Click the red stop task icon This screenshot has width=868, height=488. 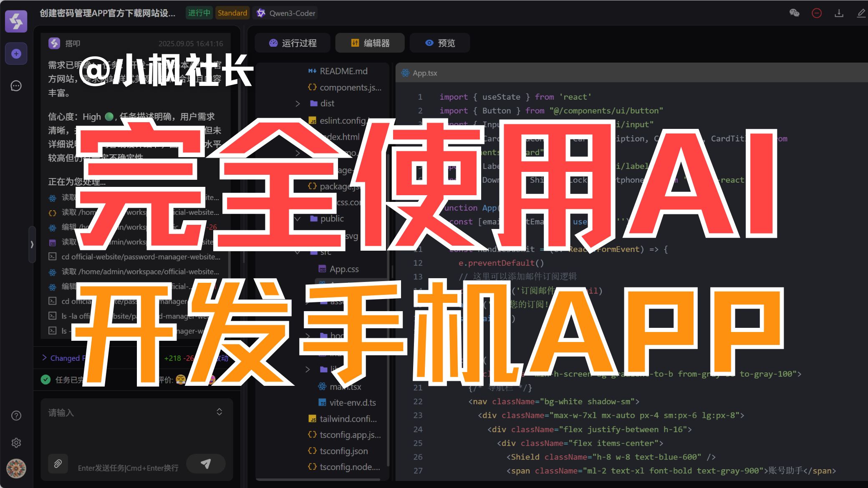click(x=817, y=13)
